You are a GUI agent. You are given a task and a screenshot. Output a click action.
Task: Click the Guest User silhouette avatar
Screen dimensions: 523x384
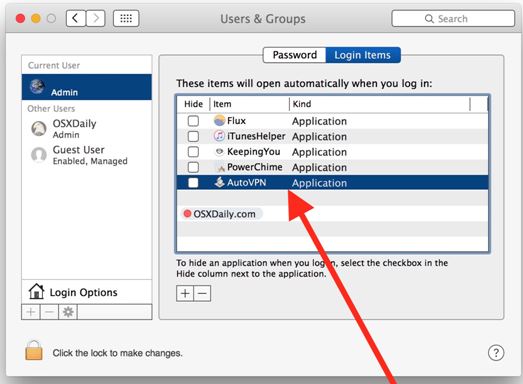[x=39, y=155]
